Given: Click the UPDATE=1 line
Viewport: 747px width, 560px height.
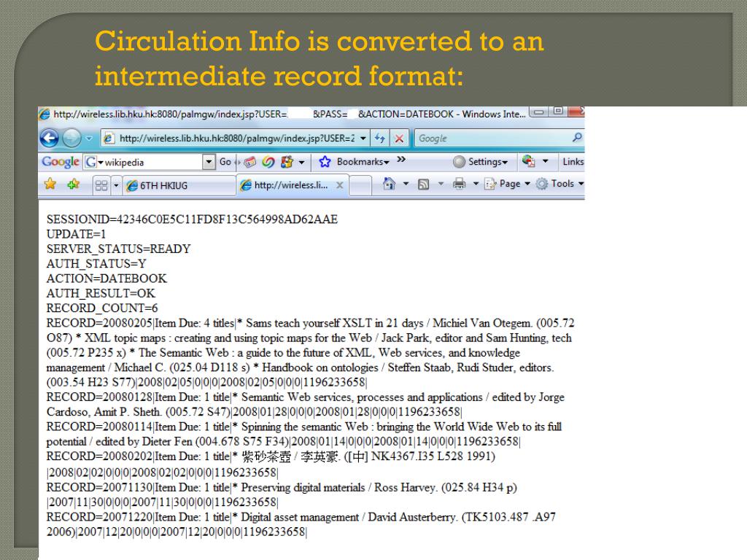Looking at the screenshot, I should 76,234.
